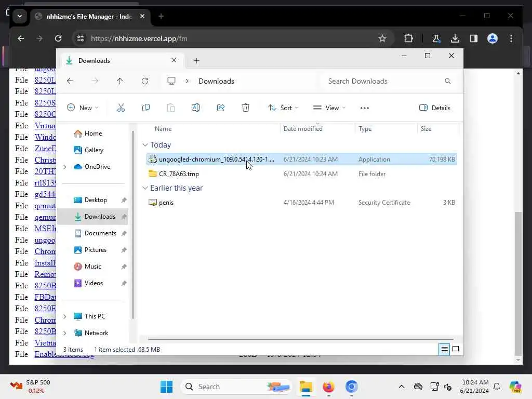Screen dimensions: 532x399
Task: Reload the page in Chrome
Action: (58, 38)
